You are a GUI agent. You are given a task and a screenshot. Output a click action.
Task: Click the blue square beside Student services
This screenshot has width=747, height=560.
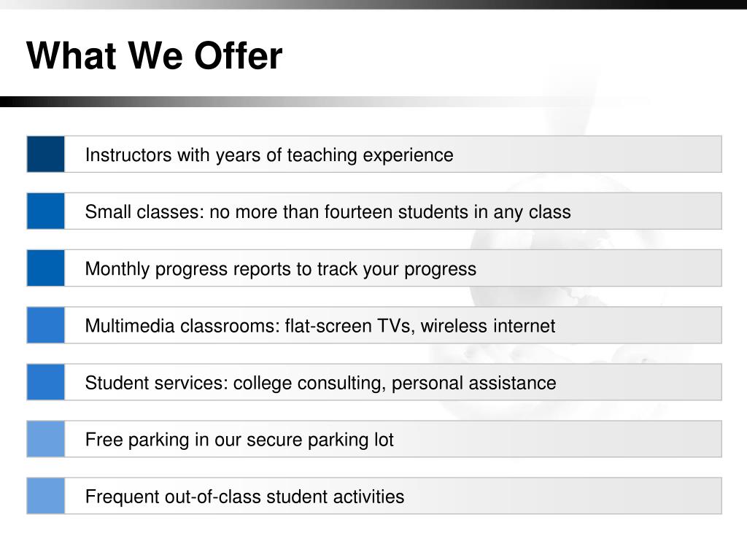(x=46, y=382)
